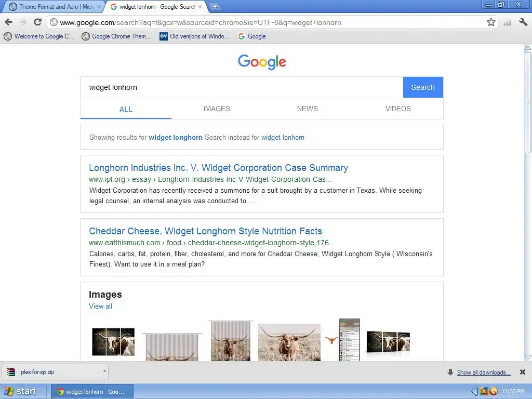Open the downloaded plex-for-xp.zip file
Viewport: 532px width, 399px height.
pos(51,372)
